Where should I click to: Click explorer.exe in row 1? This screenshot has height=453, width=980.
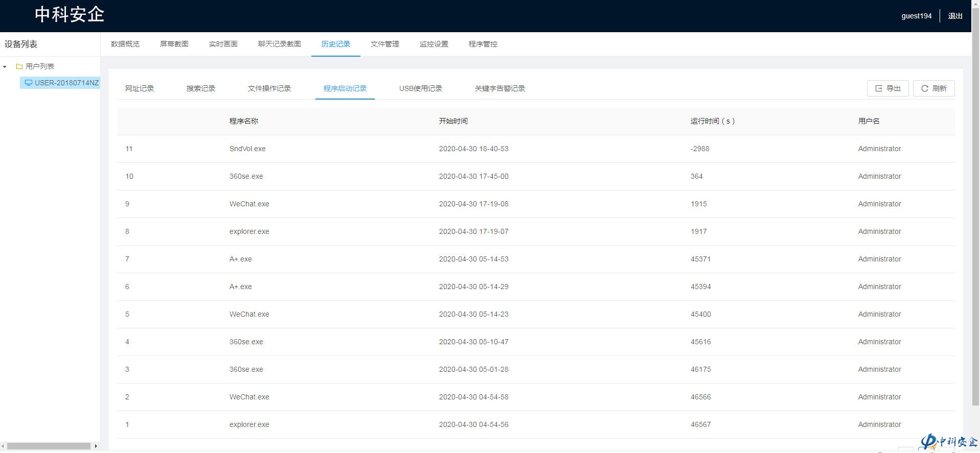249,424
